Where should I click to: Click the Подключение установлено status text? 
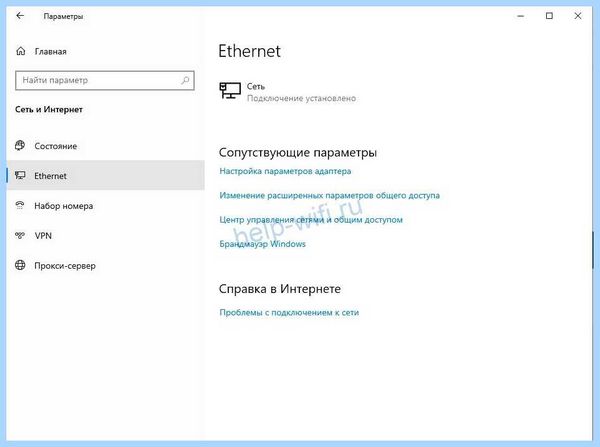click(x=301, y=98)
